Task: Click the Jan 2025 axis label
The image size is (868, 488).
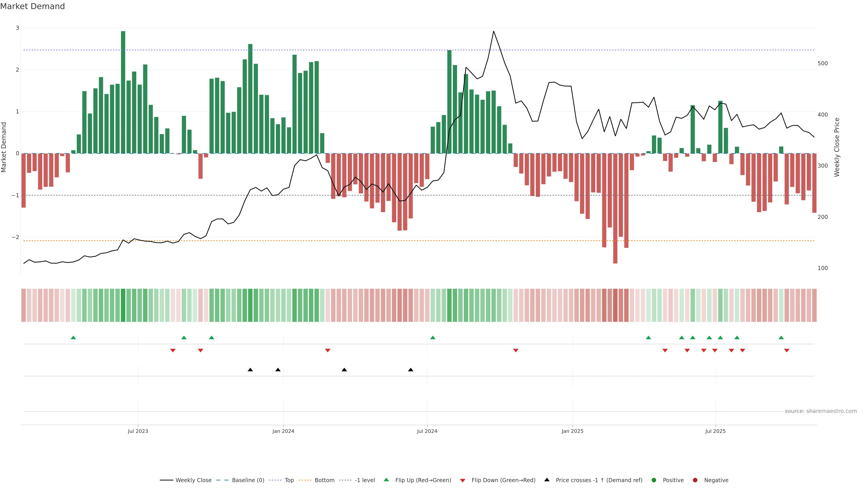Action: tap(572, 431)
